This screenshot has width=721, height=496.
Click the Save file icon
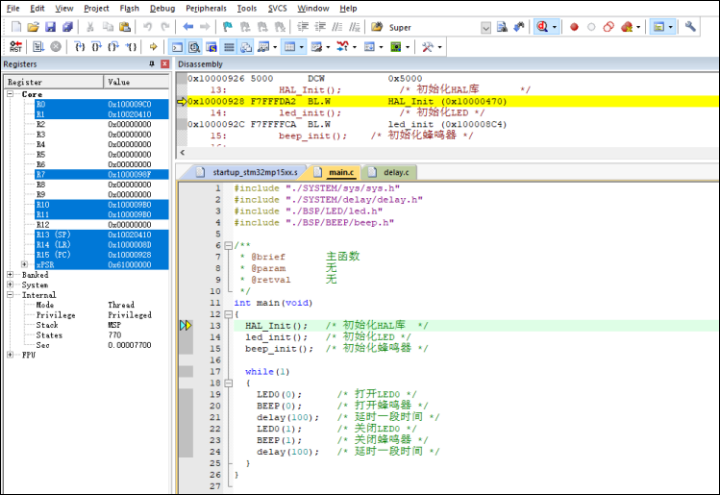pos(51,26)
